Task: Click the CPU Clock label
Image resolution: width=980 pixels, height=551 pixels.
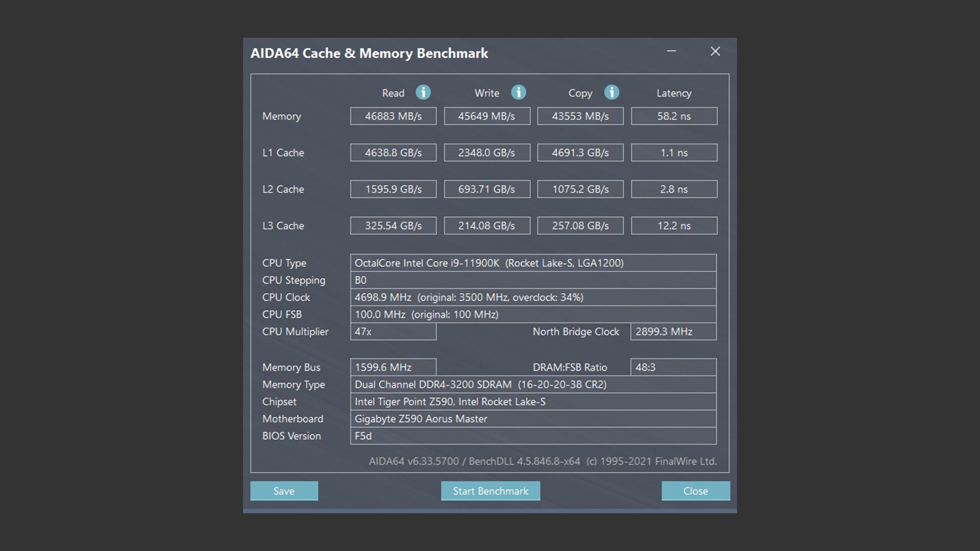Action: click(286, 297)
